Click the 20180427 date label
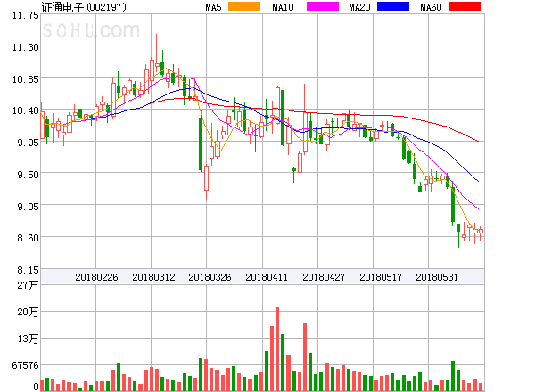This screenshot has height=392, width=535. click(324, 277)
